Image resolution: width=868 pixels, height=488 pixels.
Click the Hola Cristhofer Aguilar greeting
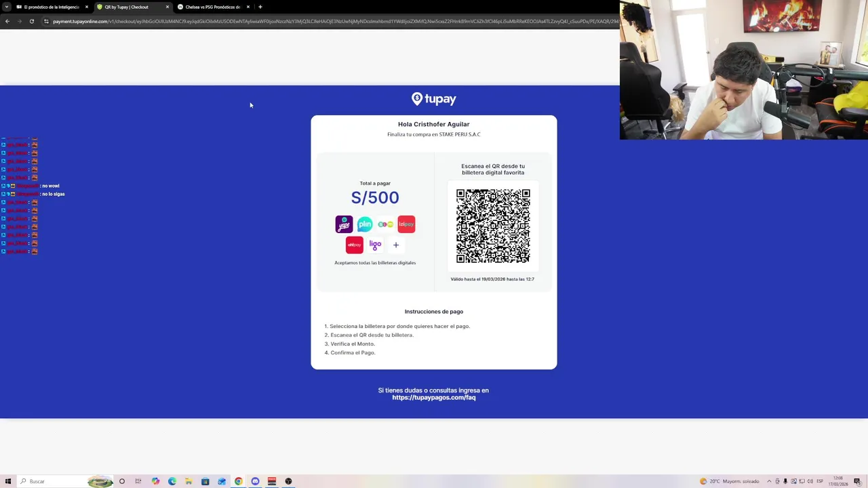pos(434,124)
